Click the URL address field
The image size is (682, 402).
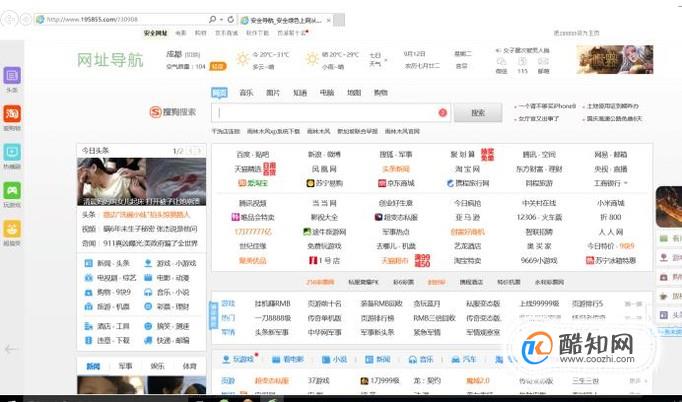pos(122,20)
